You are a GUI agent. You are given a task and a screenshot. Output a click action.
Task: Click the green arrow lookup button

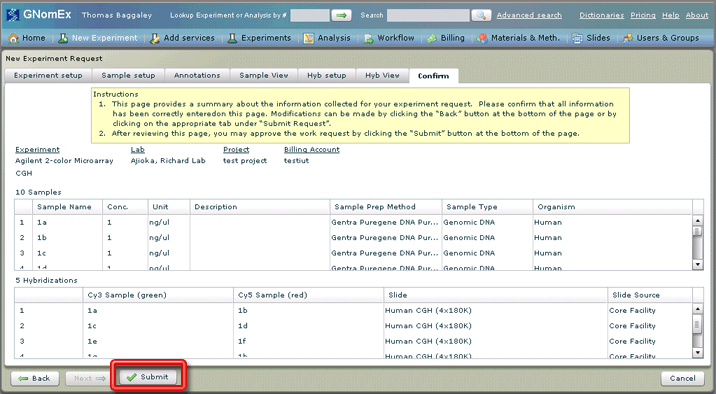(x=342, y=16)
